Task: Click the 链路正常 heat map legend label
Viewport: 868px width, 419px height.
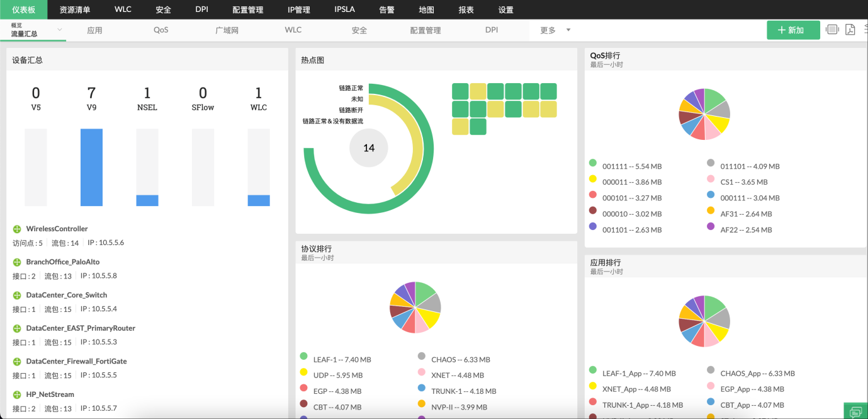Action: coord(351,88)
